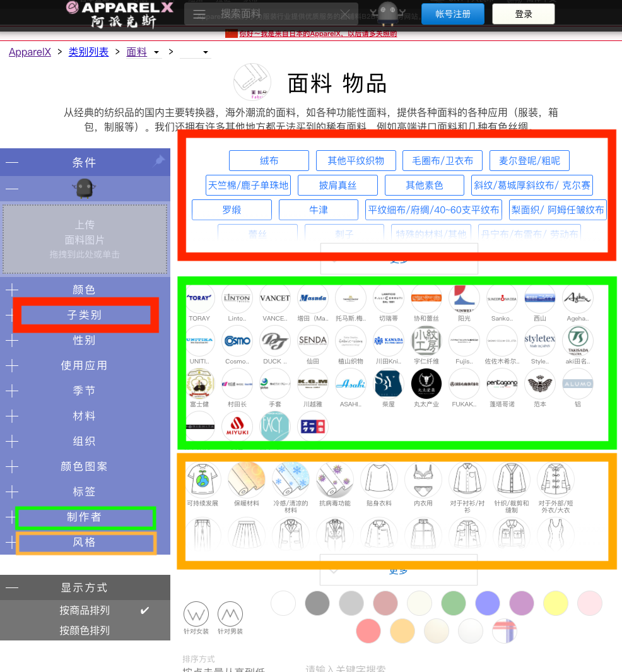
Task: Expand the 组织 filter
Action: (12, 442)
